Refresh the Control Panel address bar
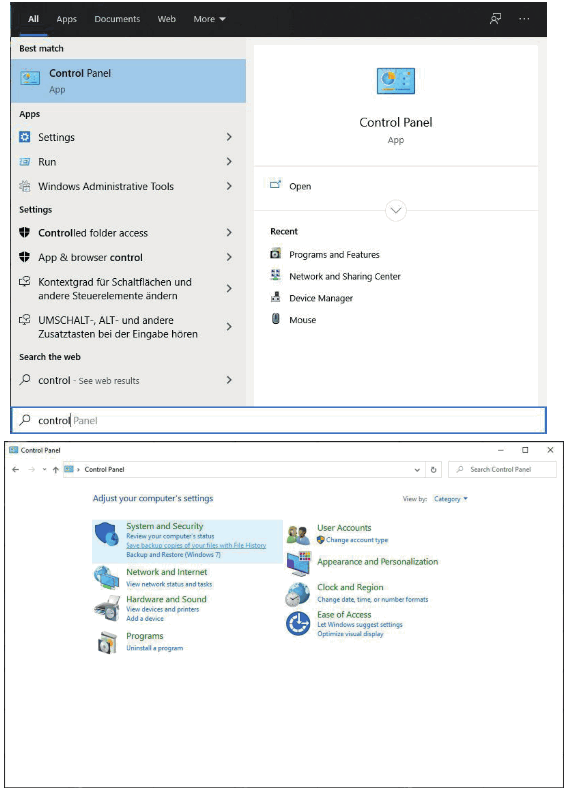This screenshot has width=565, height=788. click(x=433, y=469)
